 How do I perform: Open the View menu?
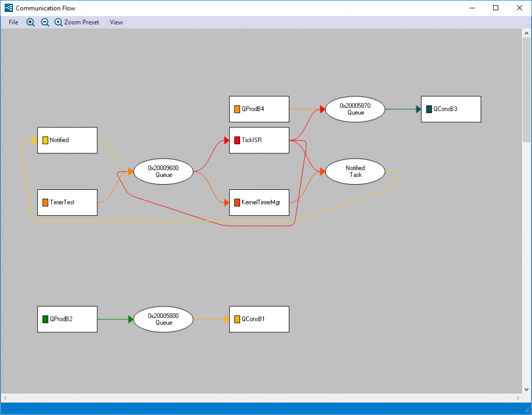point(116,22)
